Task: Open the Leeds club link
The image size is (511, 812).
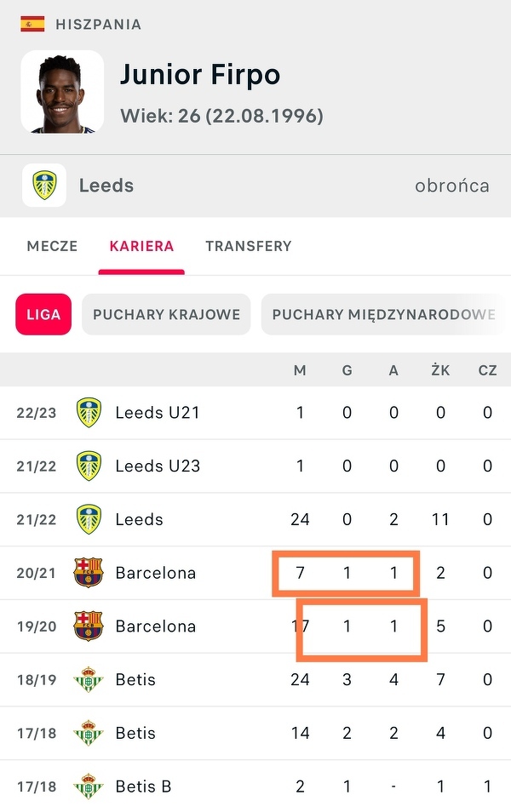Action: pyautogui.click(x=106, y=186)
